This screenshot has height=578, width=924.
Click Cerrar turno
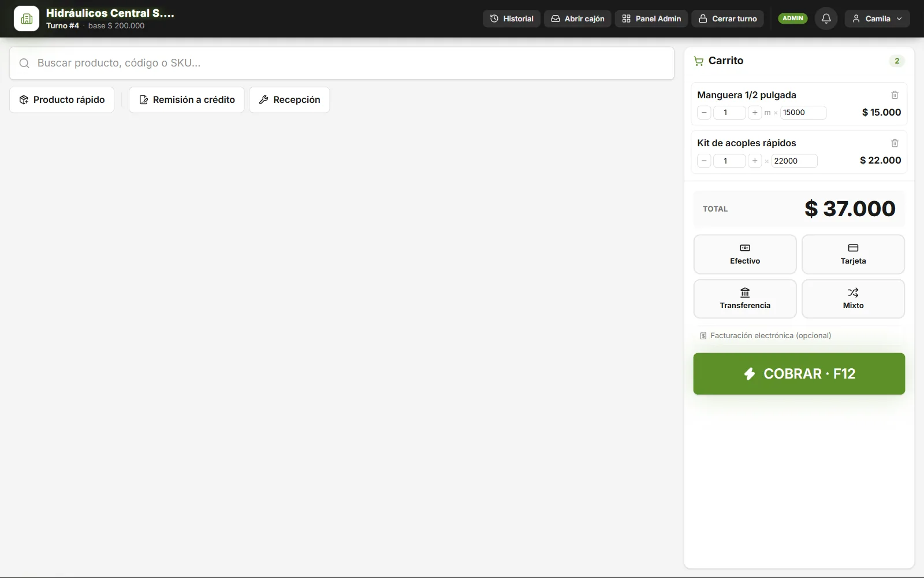pos(728,18)
